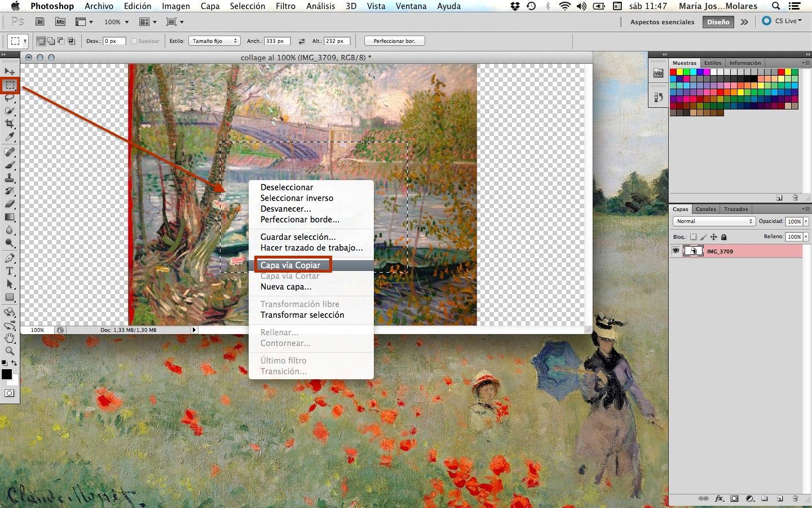
Task: Swap width and height values icon
Action: click(x=302, y=41)
